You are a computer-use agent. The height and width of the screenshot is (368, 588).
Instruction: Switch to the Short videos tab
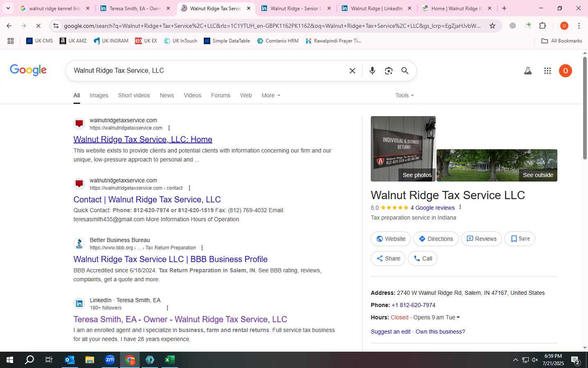[x=134, y=95]
